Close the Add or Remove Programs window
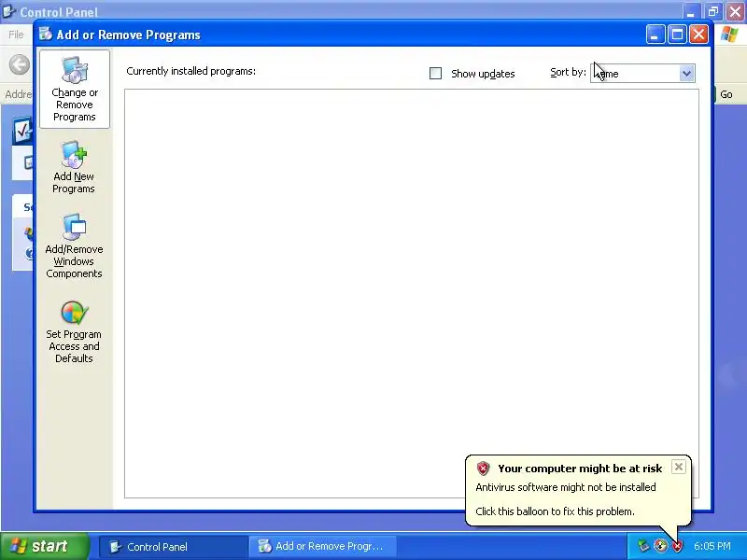This screenshot has height=560, width=747. 698,35
